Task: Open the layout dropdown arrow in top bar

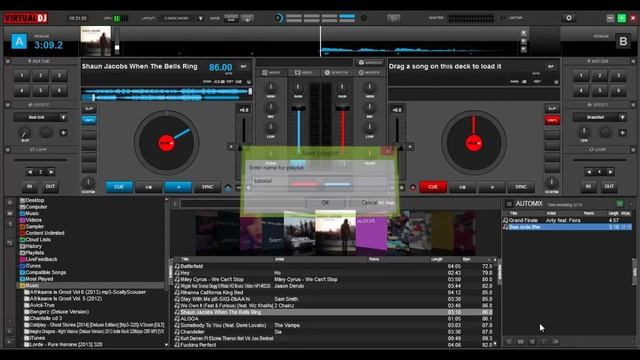Action: coord(200,18)
